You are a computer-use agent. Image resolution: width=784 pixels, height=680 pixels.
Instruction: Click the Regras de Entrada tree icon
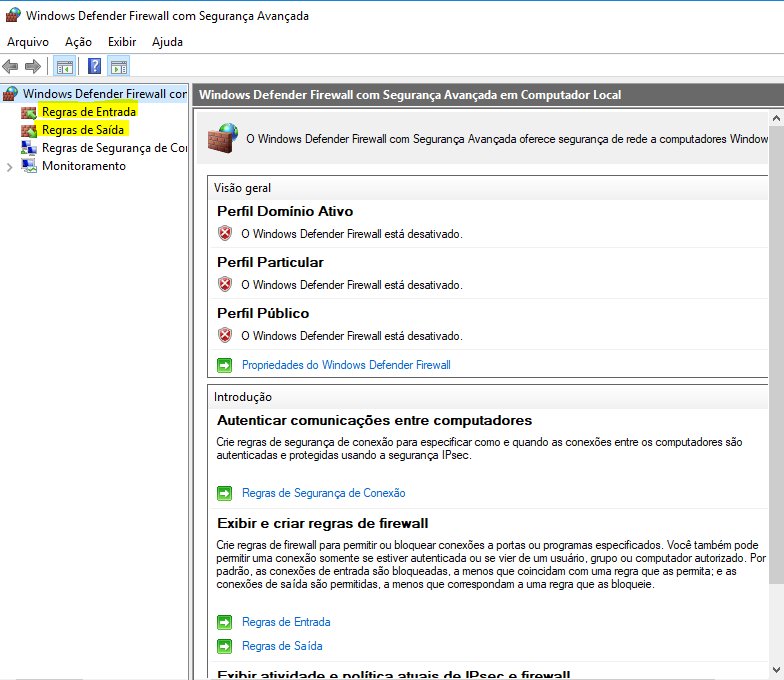(x=29, y=112)
